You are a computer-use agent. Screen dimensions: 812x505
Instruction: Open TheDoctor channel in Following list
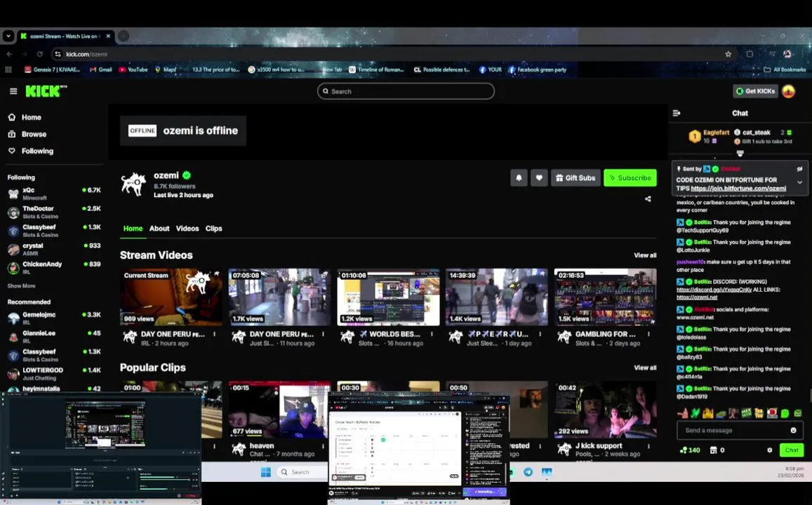(54, 212)
